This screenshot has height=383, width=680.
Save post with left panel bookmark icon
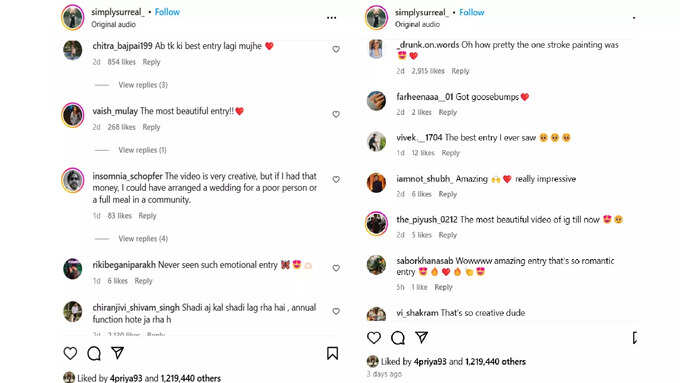point(333,353)
